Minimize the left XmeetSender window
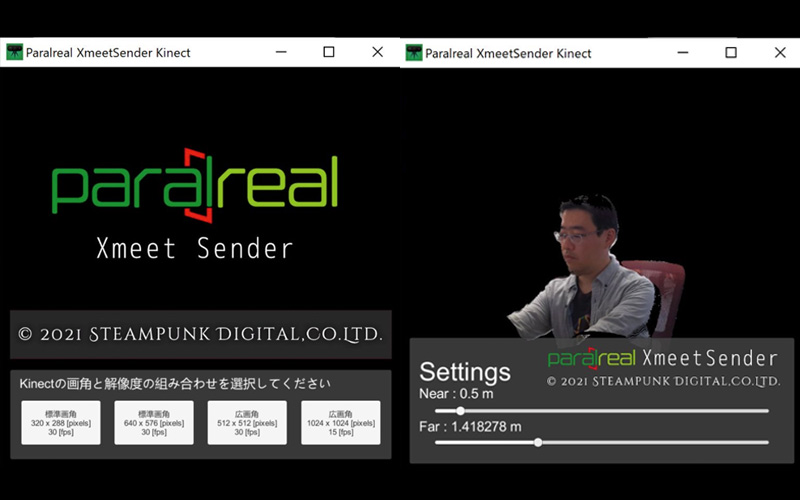This screenshot has height=500, width=800. point(281,52)
